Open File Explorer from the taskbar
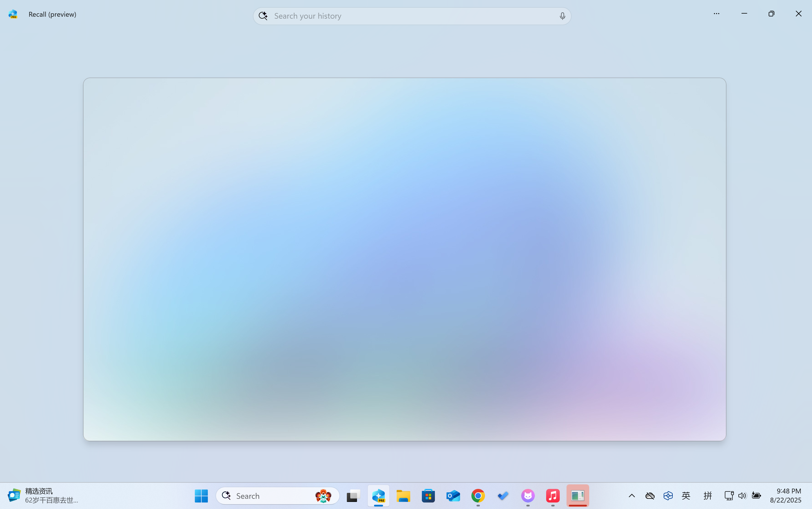 point(403,495)
